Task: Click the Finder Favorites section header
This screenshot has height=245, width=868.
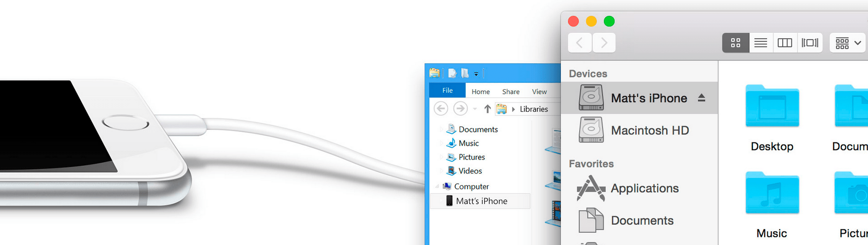Action: tap(591, 164)
